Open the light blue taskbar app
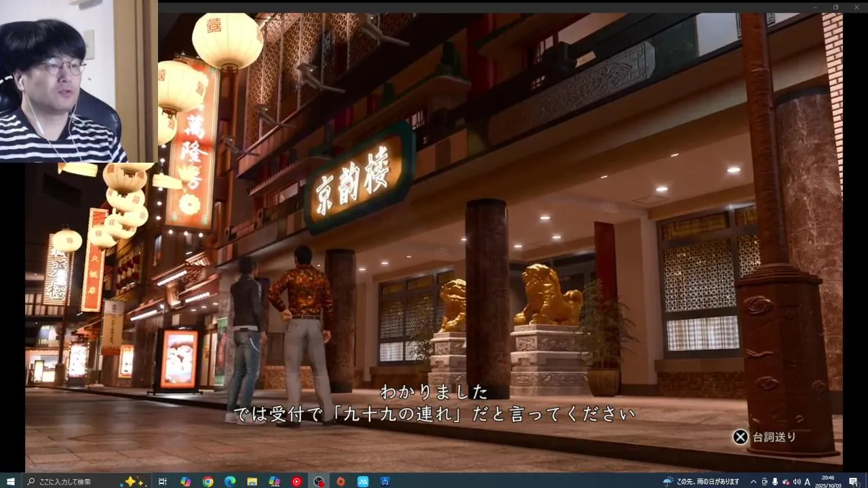This screenshot has height=488, width=868. (363, 481)
